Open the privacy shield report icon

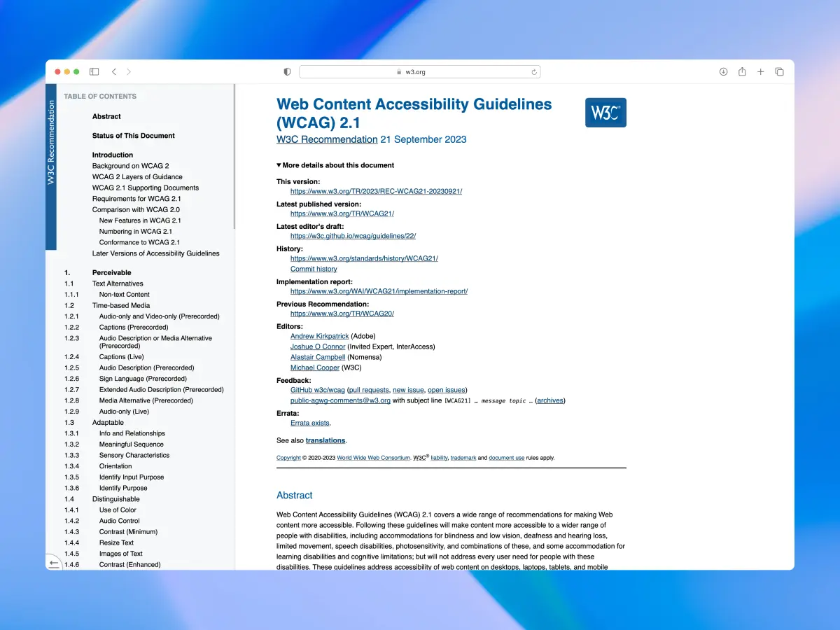point(287,71)
